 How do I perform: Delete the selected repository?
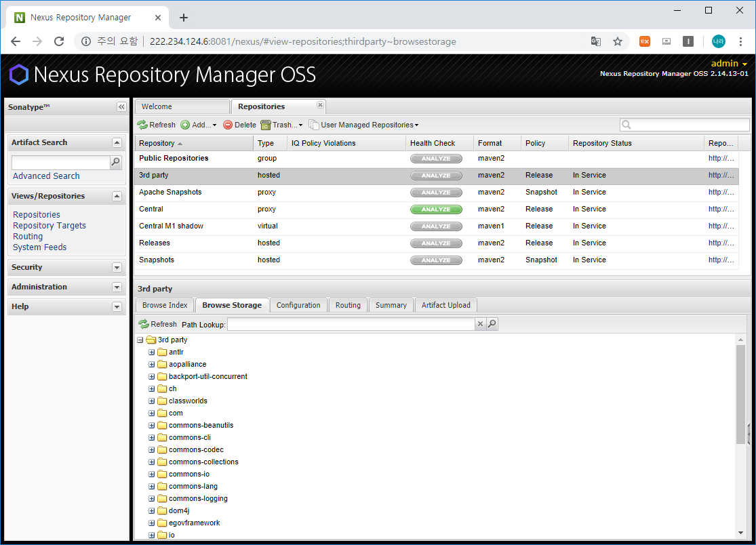pos(239,125)
